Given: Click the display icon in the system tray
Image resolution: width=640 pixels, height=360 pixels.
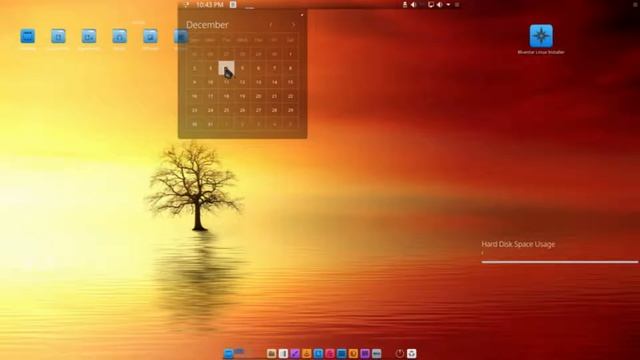Looking at the screenshot, I should pos(430,4).
